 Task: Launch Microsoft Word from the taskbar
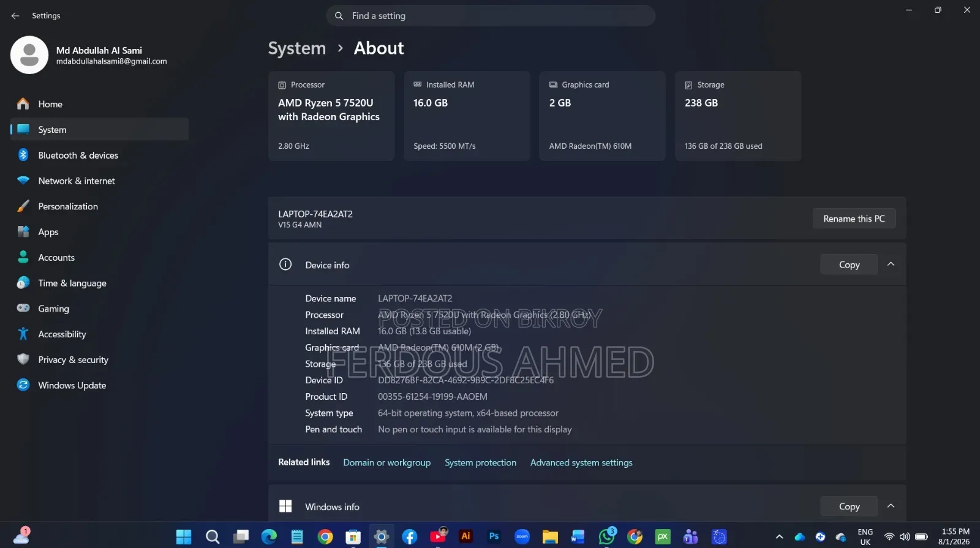[x=578, y=537]
